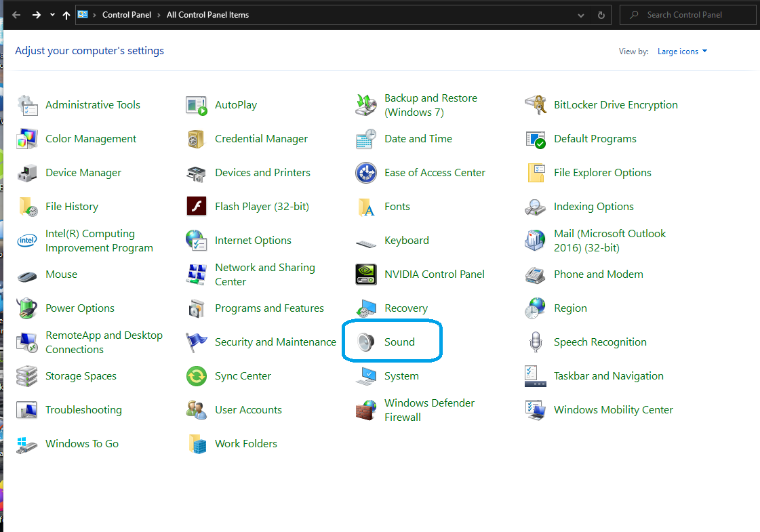Open Power Options
This screenshot has height=532, width=760.
(79, 308)
